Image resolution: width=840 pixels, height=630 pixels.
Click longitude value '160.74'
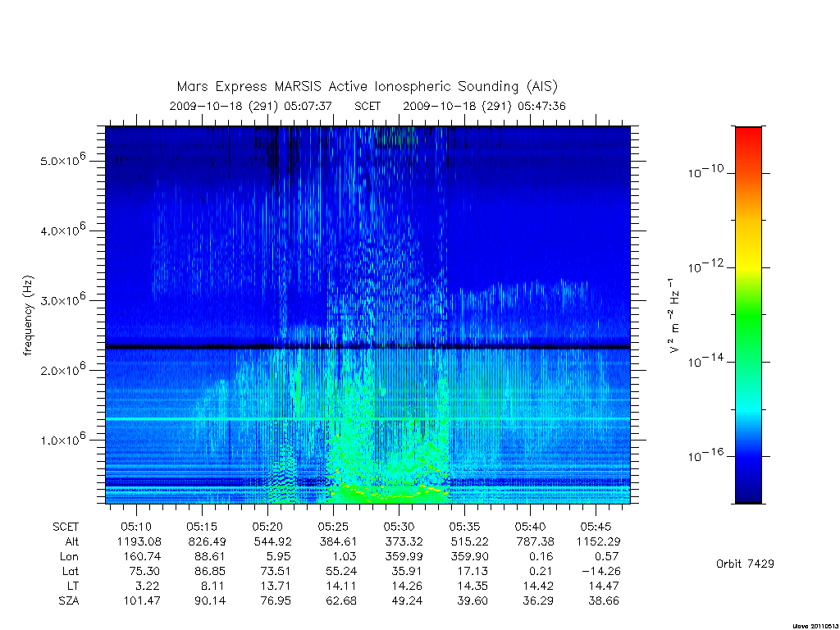tap(142, 557)
